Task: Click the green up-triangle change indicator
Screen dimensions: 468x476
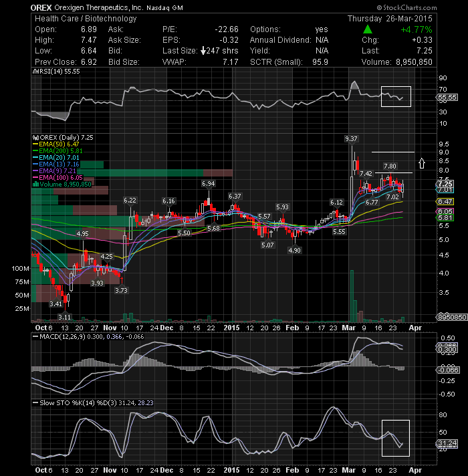Action: tap(368, 29)
